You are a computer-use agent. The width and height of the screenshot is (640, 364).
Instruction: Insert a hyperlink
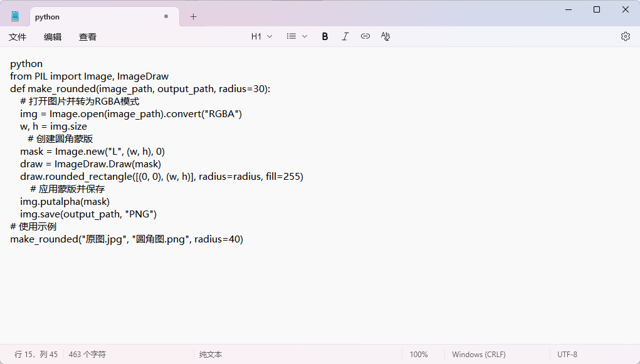(365, 36)
